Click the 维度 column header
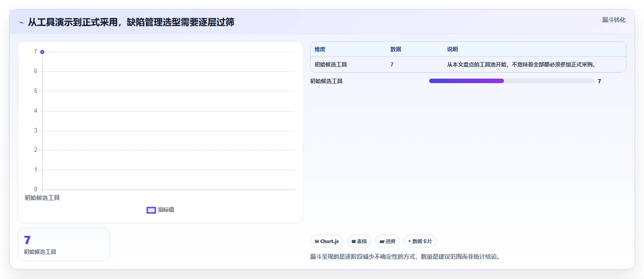Image resolution: width=644 pixels, height=279 pixels. pos(320,49)
